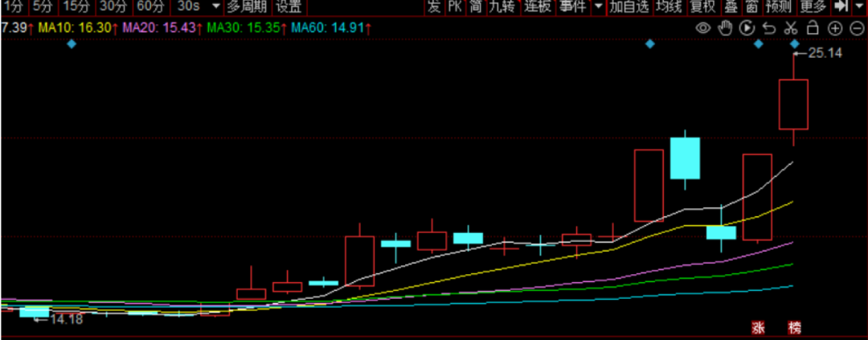Select the hand pan tool

click(725, 27)
